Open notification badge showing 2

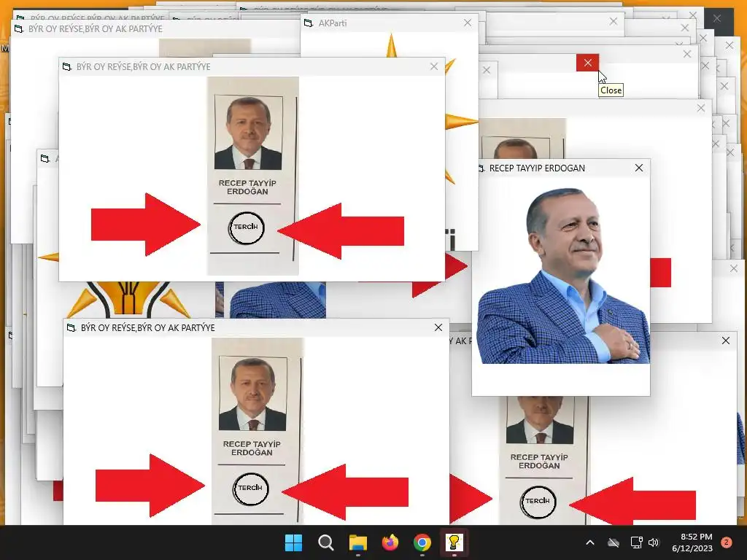tap(727, 542)
